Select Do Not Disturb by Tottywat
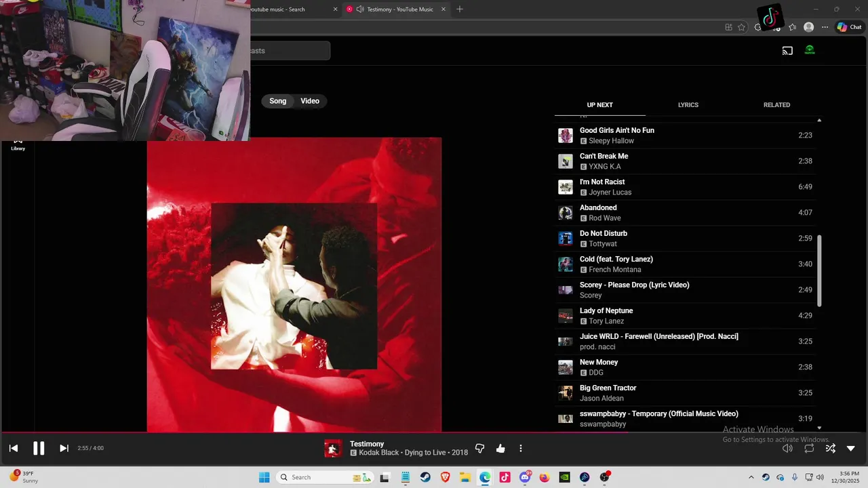Image resolution: width=868 pixels, height=488 pixels. coord(685,239)
